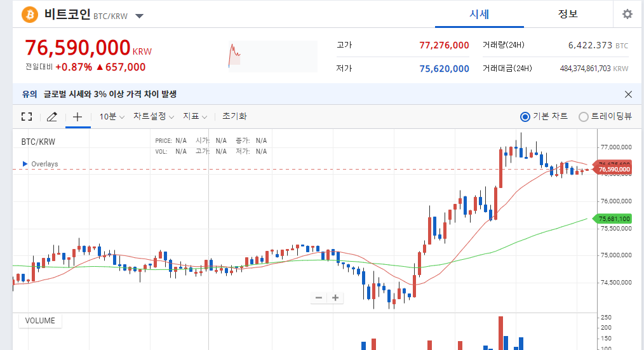Click the ▲657,000 price change amount
Viewport: 644px width, 350px height.
121,67
